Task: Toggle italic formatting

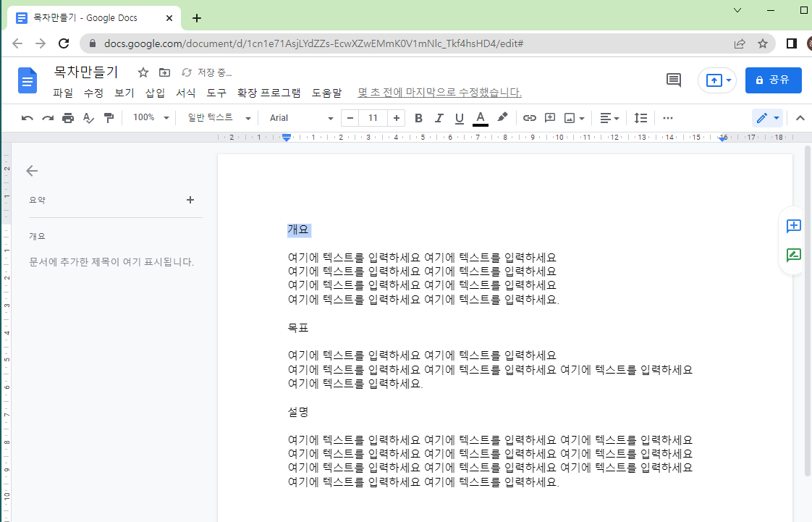Action: 439,117
